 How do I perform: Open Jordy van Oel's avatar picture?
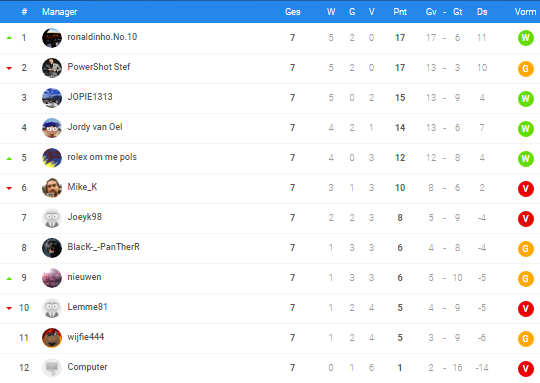coord(52,128)
